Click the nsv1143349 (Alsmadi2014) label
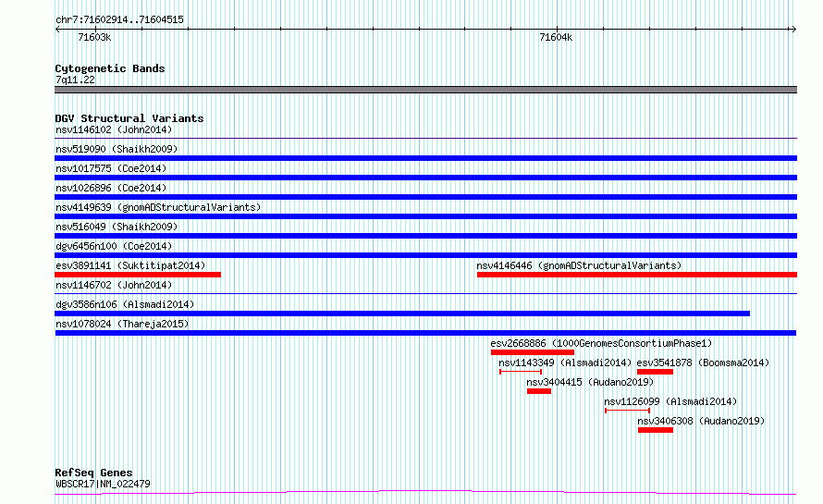823x504 pixels. click(x=565, y=363)
